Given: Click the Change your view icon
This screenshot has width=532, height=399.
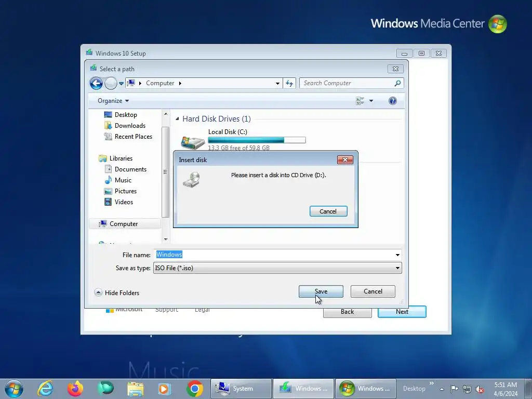Looking at the screenshot, I should click(360, 101).
